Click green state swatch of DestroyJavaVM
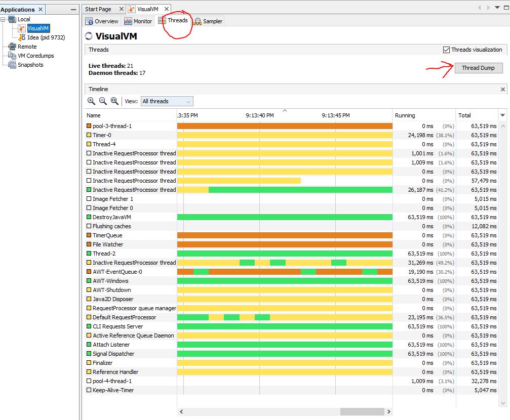 point(89,217)
